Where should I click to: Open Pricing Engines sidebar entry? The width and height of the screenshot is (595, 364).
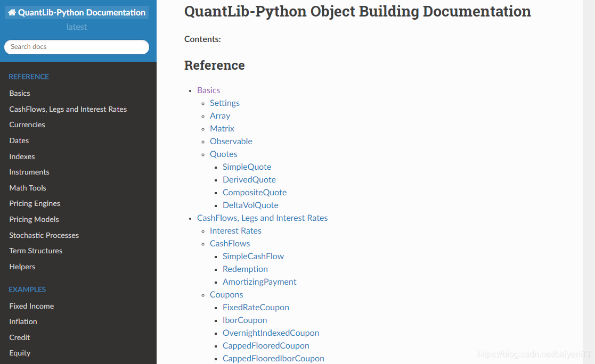tap(35, 204)
